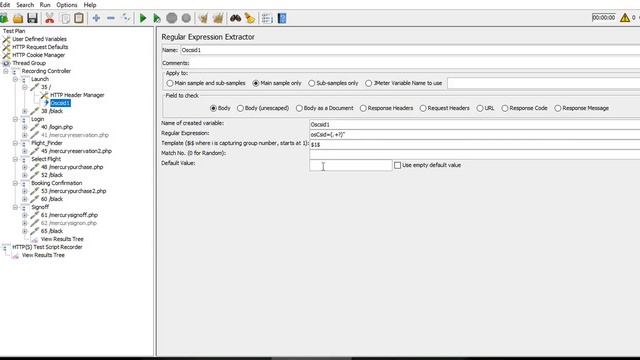
Task: Select 45 /mercuryreservation2.php sampler
Action: (76, 151)
